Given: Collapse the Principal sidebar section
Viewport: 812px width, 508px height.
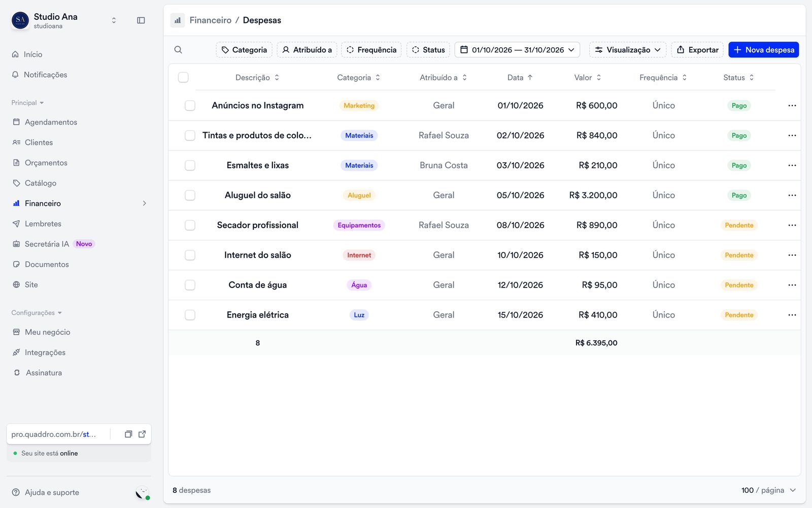Looking at the screenshot, I should point(27,103).
